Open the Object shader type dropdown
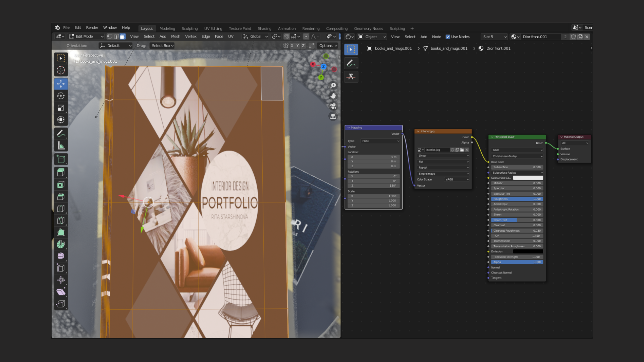The image size is (644, 362). [372, 37]
